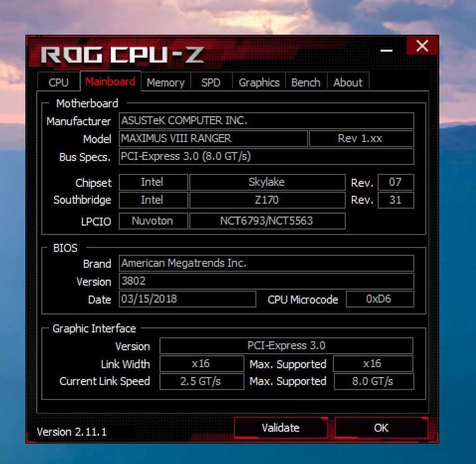
Task: Open the Graphics tab
Action: pyautogui.click(x=259, y=82)
